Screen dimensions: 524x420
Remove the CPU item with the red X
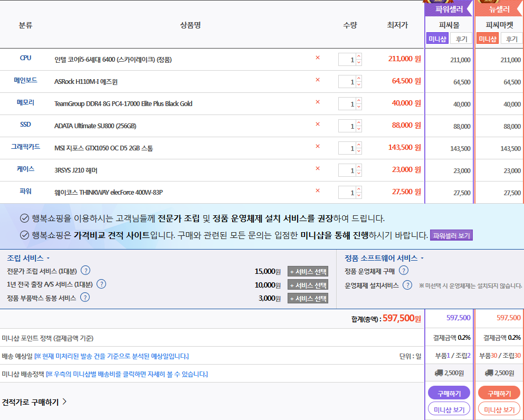[x=317, y=58]
